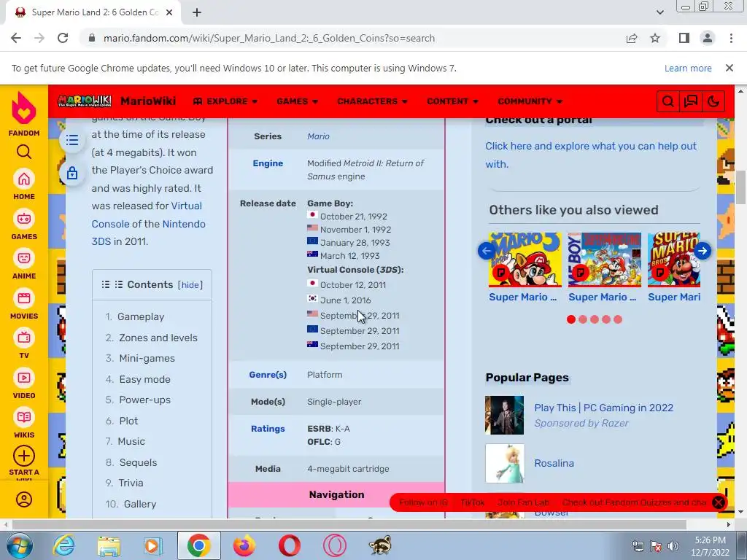Select the Super Mario Land 2 browser tab
Viewport: 747px width, 560px height.
coord(94,12)
